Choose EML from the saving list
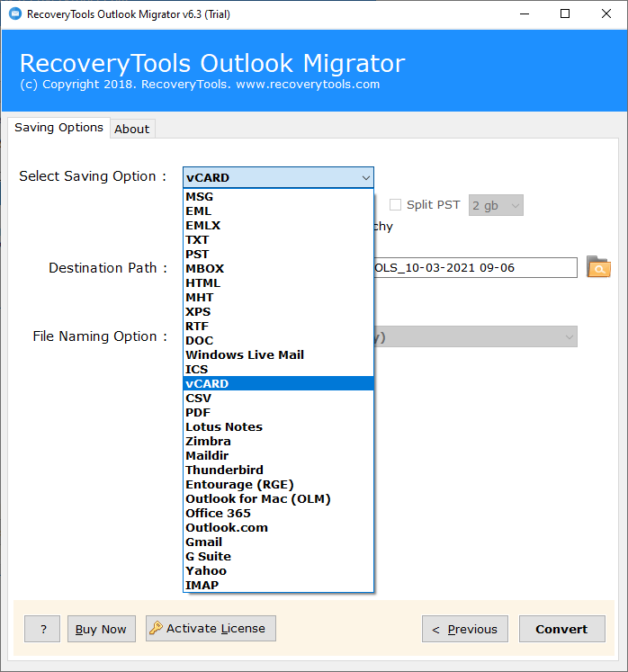The image size is (628, 672). pos(278,211)
